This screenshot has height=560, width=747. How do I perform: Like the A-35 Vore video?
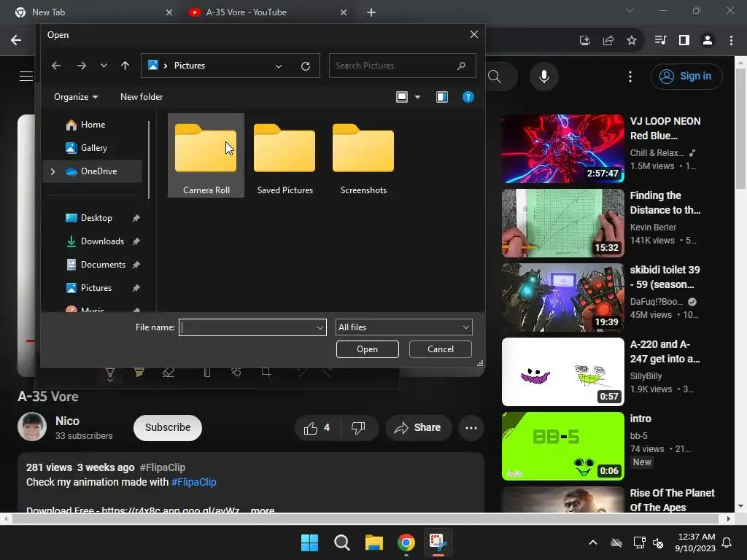point(317,427)
